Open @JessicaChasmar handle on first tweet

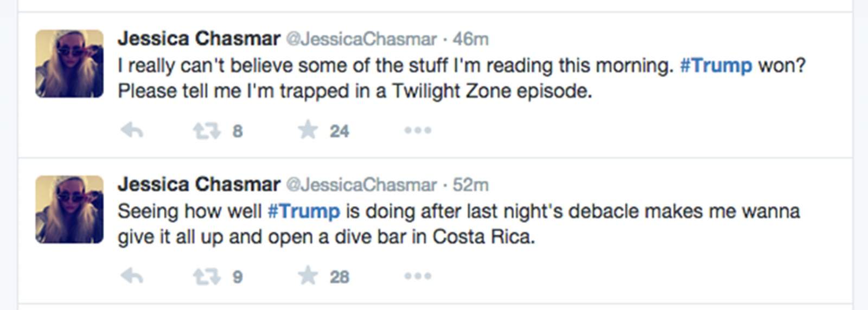[x=361, y=39]
